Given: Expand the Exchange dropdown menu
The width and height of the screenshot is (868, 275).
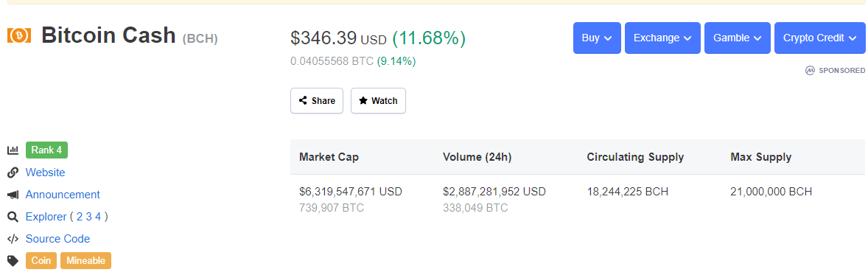Looking at the screenshot, I should [662, 38].
